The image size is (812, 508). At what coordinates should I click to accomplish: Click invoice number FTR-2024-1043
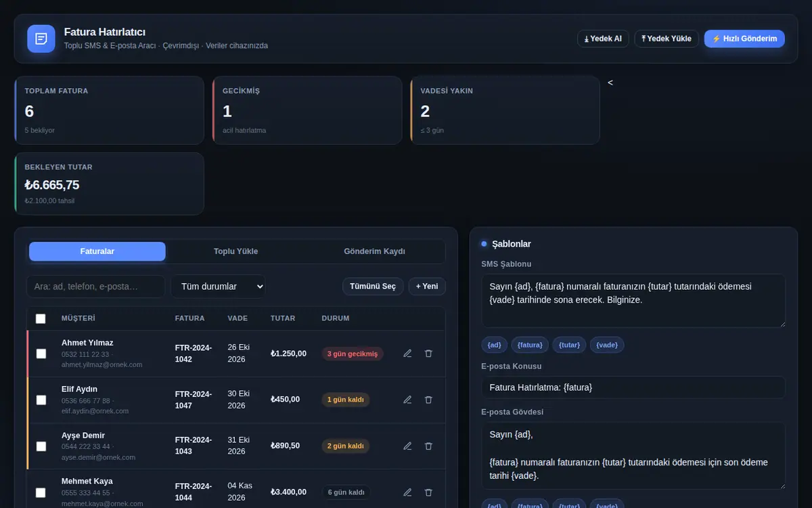pos(194,446)
